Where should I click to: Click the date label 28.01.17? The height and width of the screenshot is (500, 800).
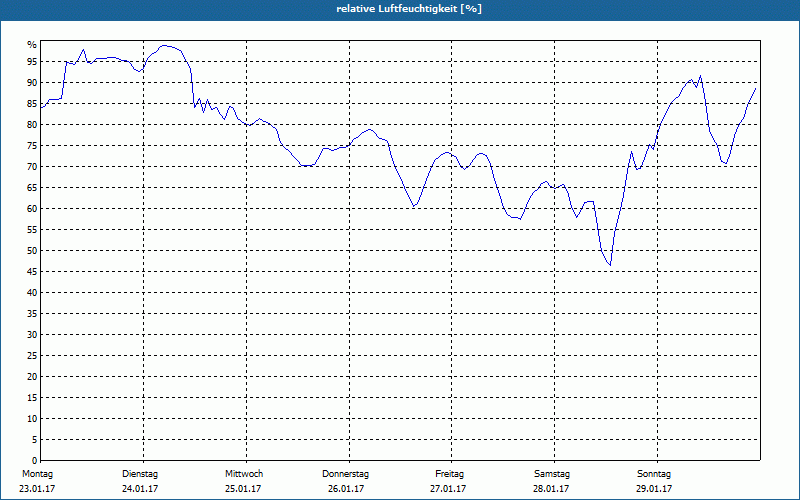(x=551, y=489)
